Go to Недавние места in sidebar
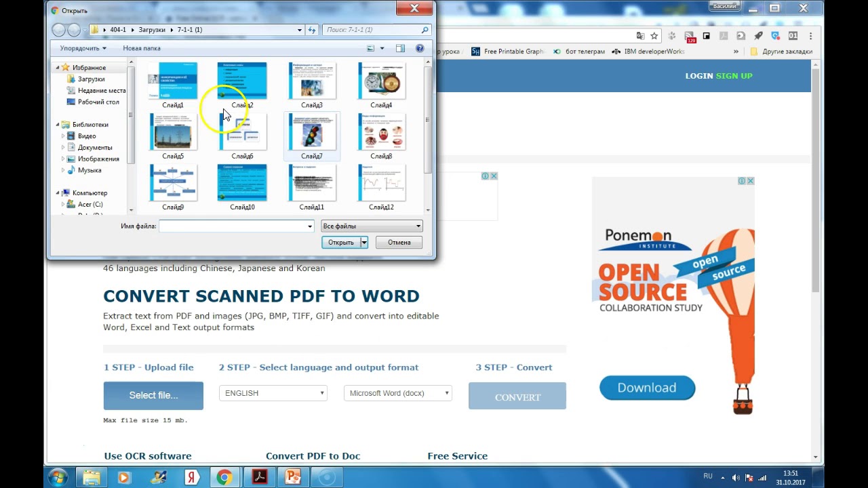Viewport: 868px width, 488px height. coord(96,91)
